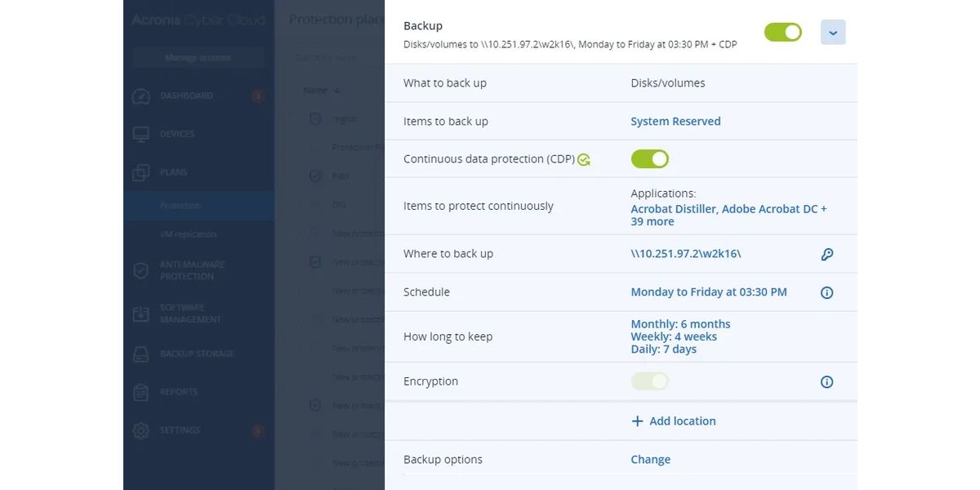Click the Dashboard gauge icon in sidebar
The width and height of the screenshot is (980, 490).
click(141, 96)
